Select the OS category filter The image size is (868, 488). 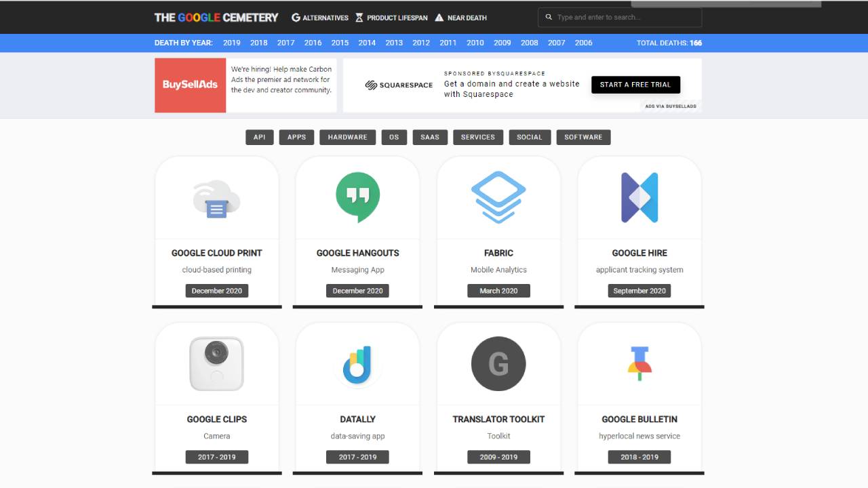tap(394, 137)
